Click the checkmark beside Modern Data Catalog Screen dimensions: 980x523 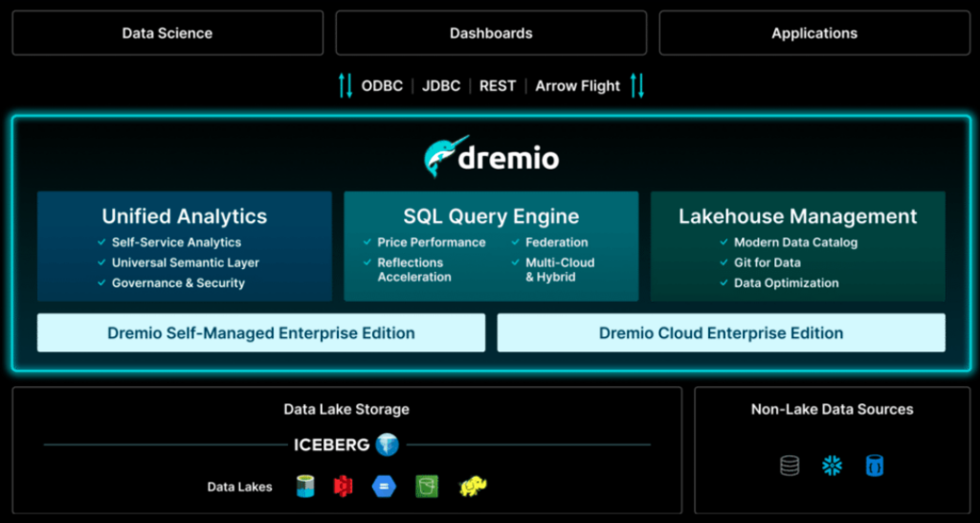[x=724, y=242]
